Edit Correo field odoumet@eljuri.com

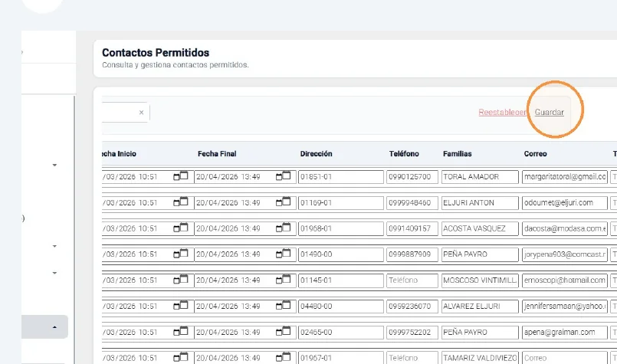point(565,202)
